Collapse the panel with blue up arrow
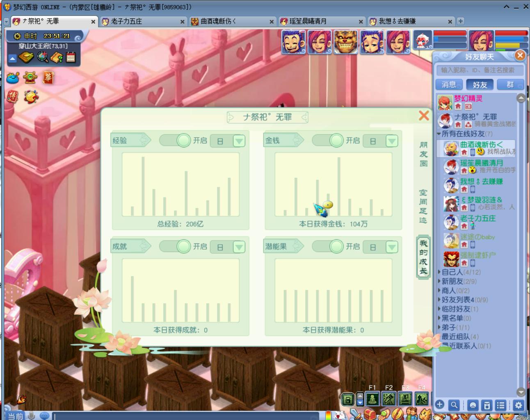The height and width of the screenshot is (420, 530). tap(12, 59)
